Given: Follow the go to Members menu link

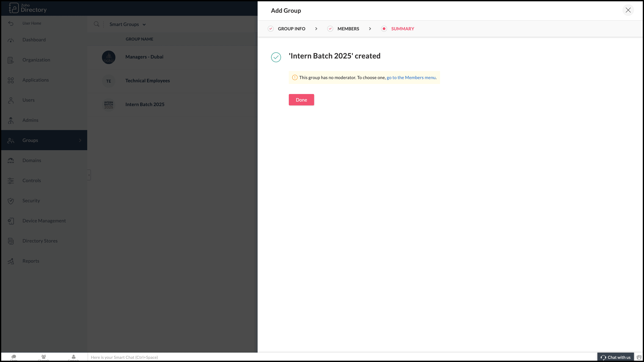Looking at the screenshot, I should (411, 77).
